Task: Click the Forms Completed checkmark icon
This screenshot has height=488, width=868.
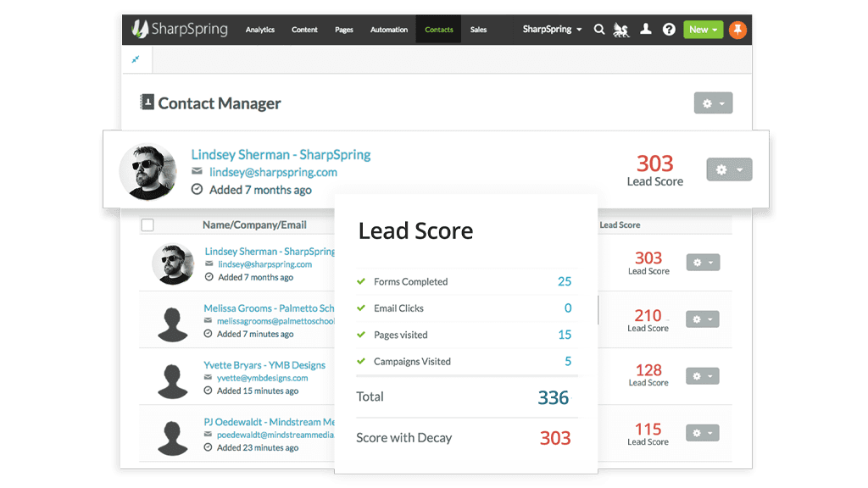Action: click(361, 281)
